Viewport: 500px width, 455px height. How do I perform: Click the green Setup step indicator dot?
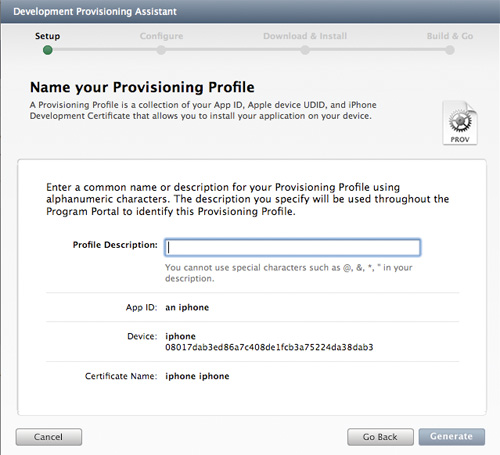click(x=48, y=50)
